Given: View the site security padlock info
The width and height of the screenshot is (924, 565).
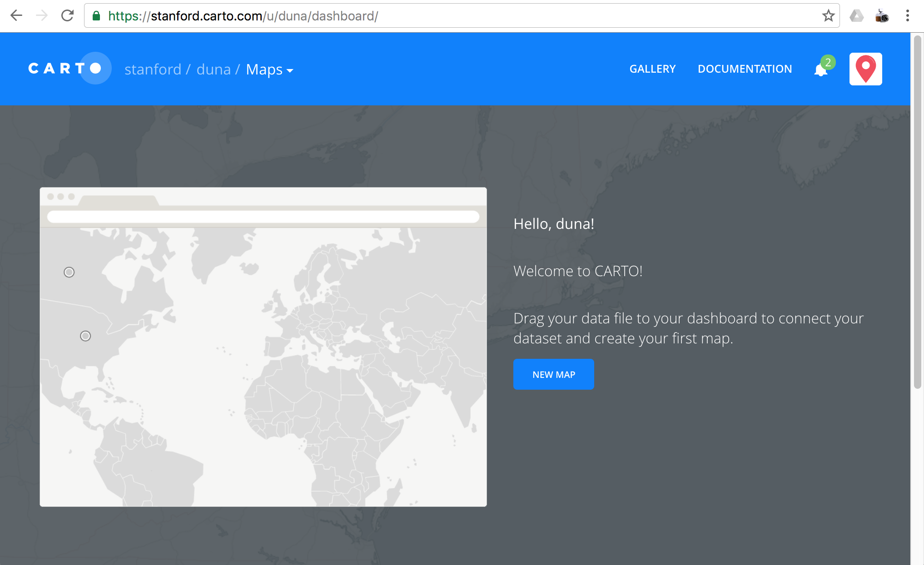Looking at the screenshot, I should pyautogui.click(x=96, y=16).
